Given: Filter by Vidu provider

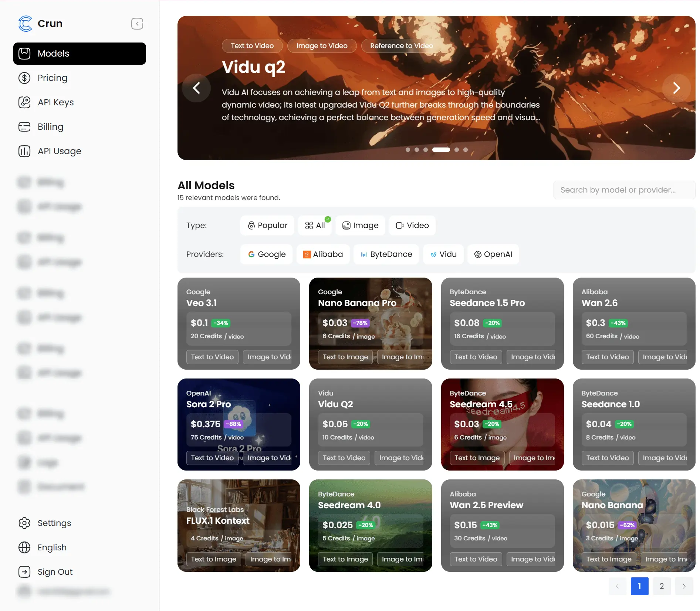Looking at the screenshot, I should tap(443, 254).
